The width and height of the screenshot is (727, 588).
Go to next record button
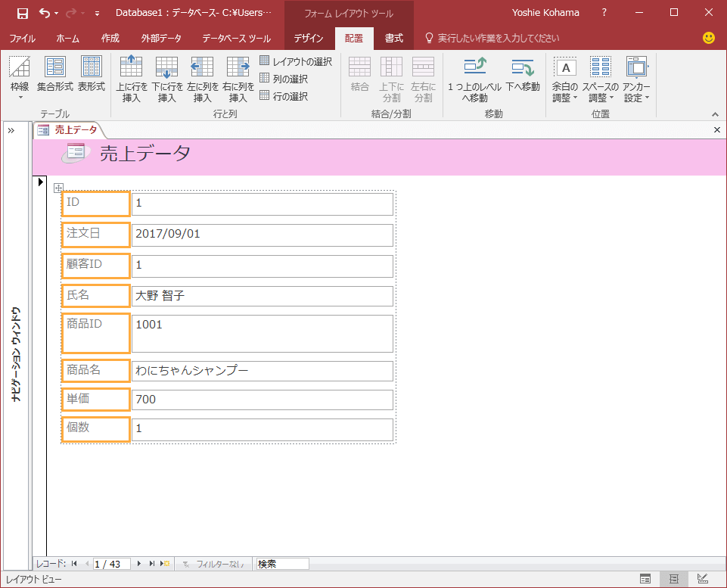[x=138, y=564]
